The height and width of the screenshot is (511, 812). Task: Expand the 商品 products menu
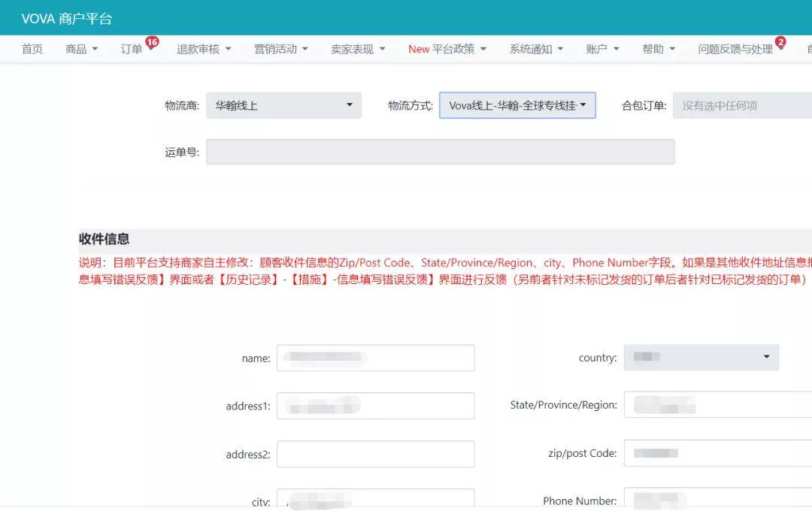81,49
